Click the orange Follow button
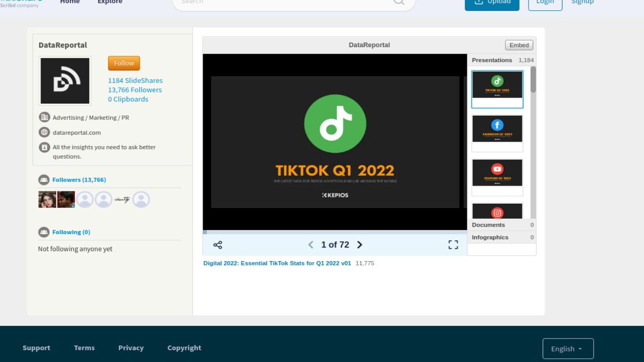This screenshot has width=644, height=362. (x=124, y=63)
